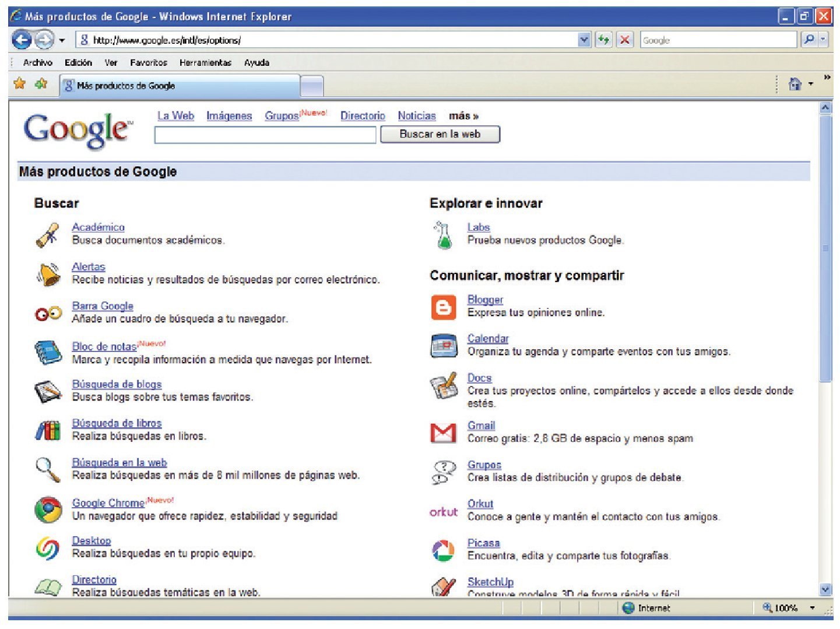
Task: Click the Picasa pinwheel icon
Action: pyautogui.click(x=443, y=550)
